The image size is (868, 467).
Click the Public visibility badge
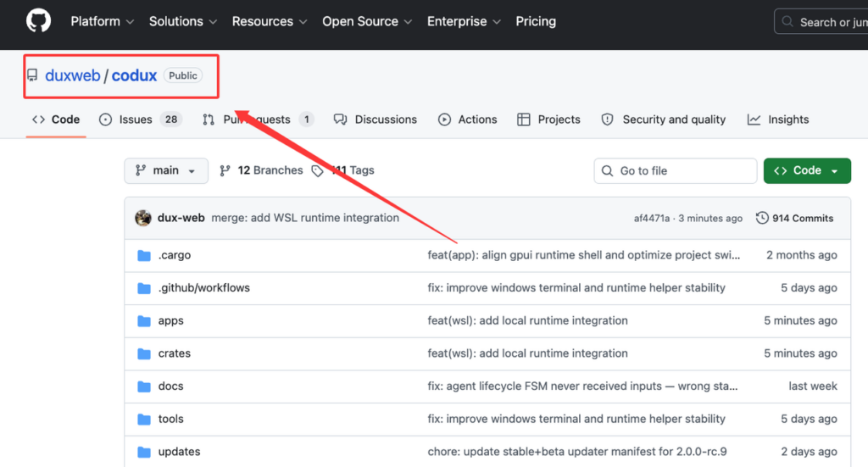coord(183,75)
